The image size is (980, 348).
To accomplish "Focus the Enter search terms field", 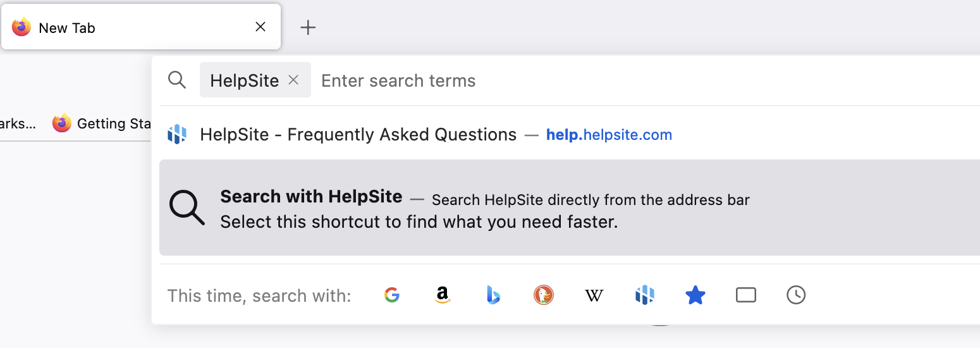I will (x=645, y=80).
